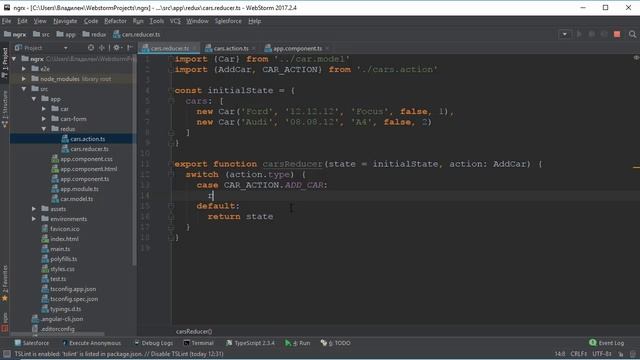Open the Event Log
The image size is (640, 360).
click(607, 343)
